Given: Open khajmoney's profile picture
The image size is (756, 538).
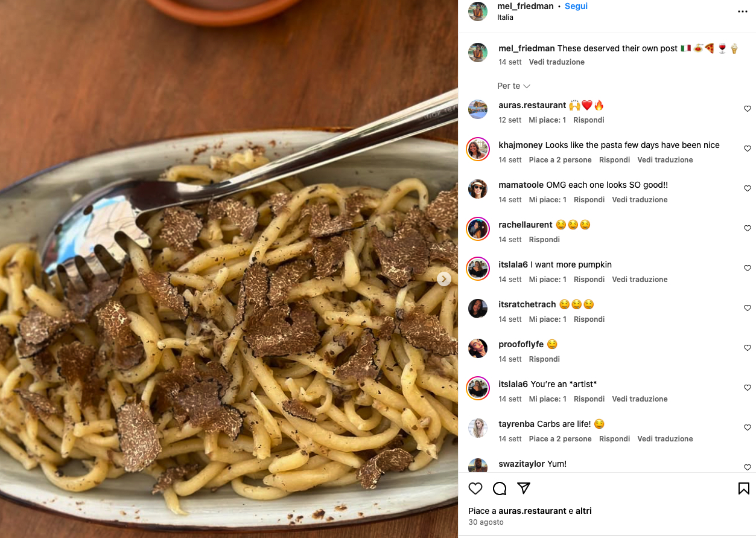Looking at the screenshot, I should pyautogui.click(x=478, y=149).
